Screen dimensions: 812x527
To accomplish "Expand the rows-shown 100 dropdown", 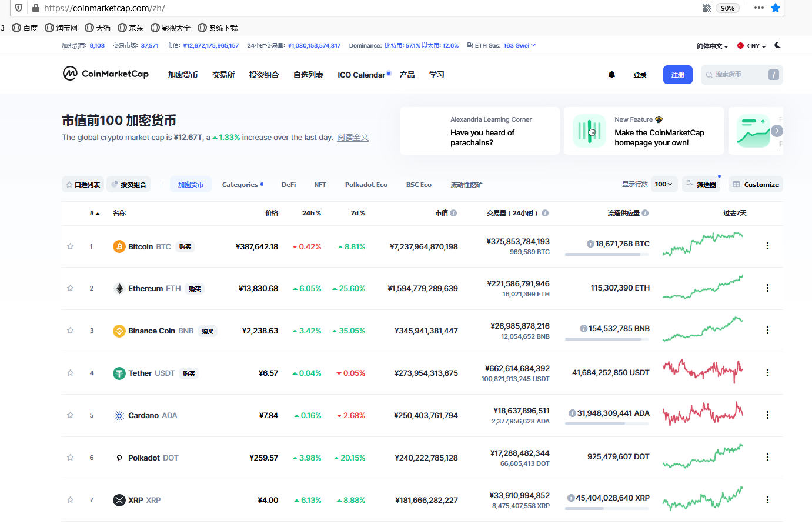I will 663,184.
